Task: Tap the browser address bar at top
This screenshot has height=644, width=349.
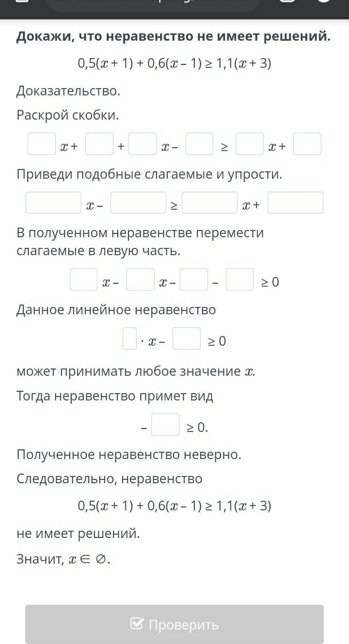Action: click(153, 4)
